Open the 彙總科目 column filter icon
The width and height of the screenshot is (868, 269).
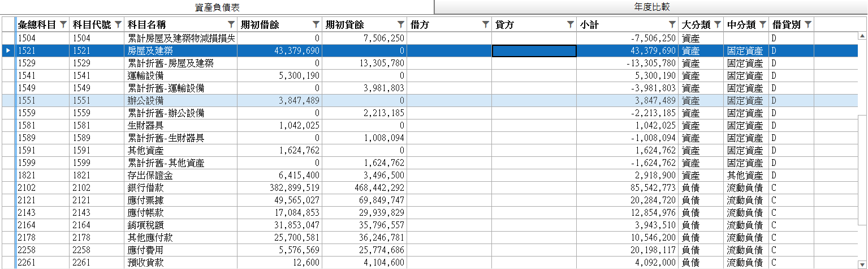63,24
